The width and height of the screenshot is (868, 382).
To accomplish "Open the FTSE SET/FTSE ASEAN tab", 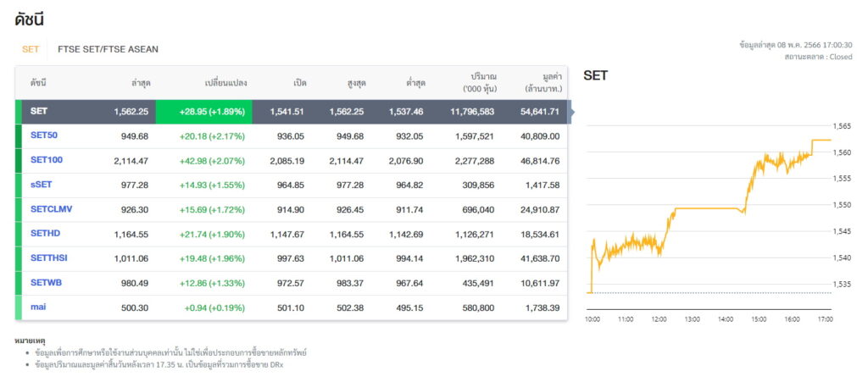I will coord(108,49).
